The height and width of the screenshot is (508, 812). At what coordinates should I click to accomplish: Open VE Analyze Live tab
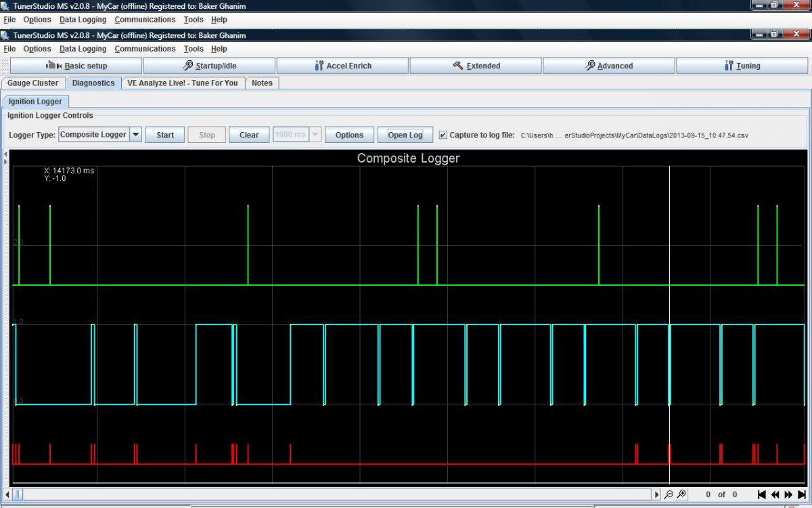(x=182, y=83)
